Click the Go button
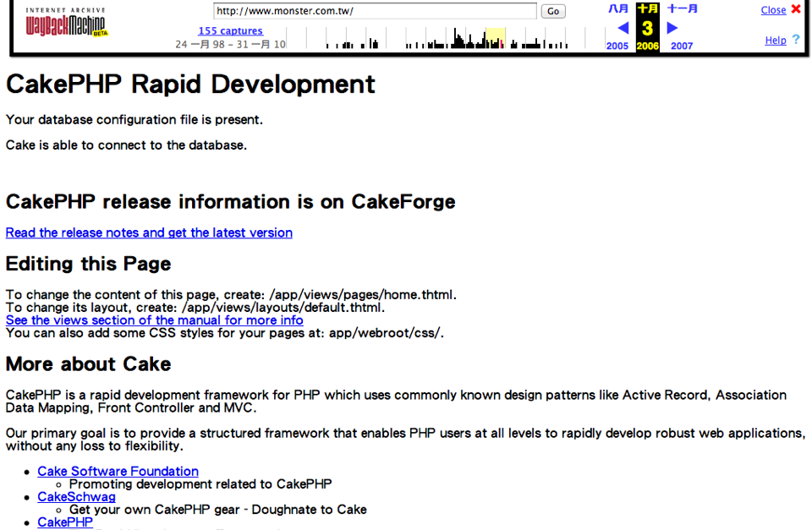This screenshot has width=812, height=530. 553,11
